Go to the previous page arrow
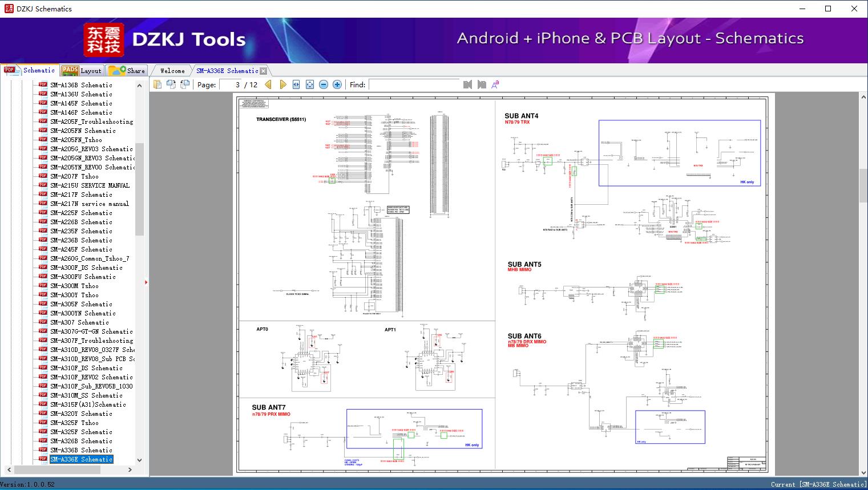The height and width of the screenshot is (490, 868). 269,84
